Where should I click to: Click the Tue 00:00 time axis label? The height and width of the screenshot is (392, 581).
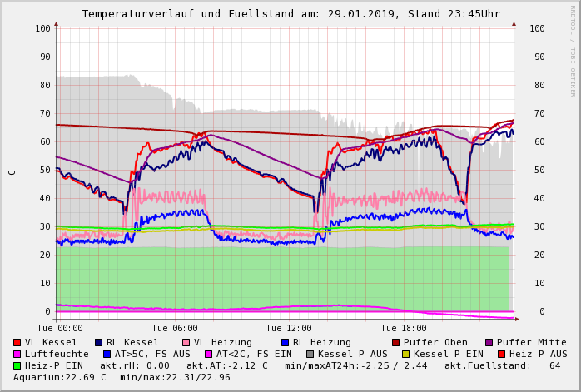(x=60, y=328)
